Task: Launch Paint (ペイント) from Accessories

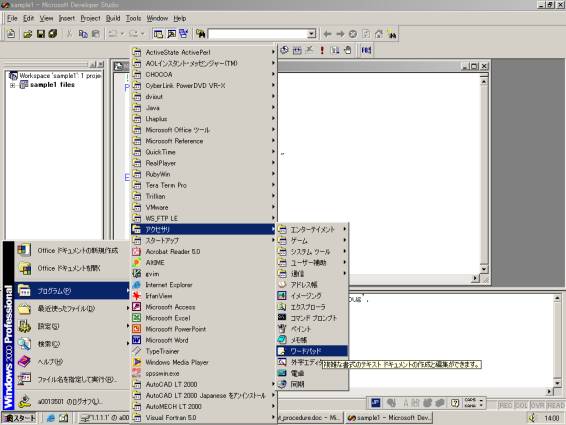Action: pyautogui.click(x=312, y=329)
